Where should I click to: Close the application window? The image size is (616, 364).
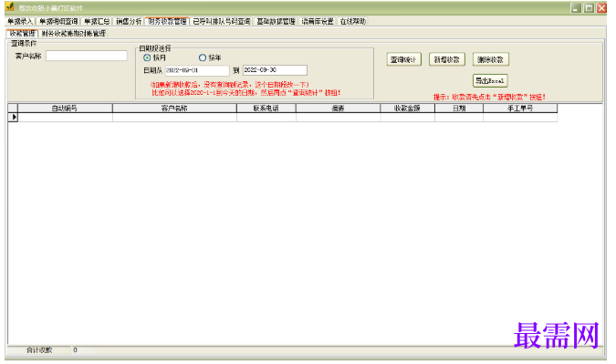601,8
